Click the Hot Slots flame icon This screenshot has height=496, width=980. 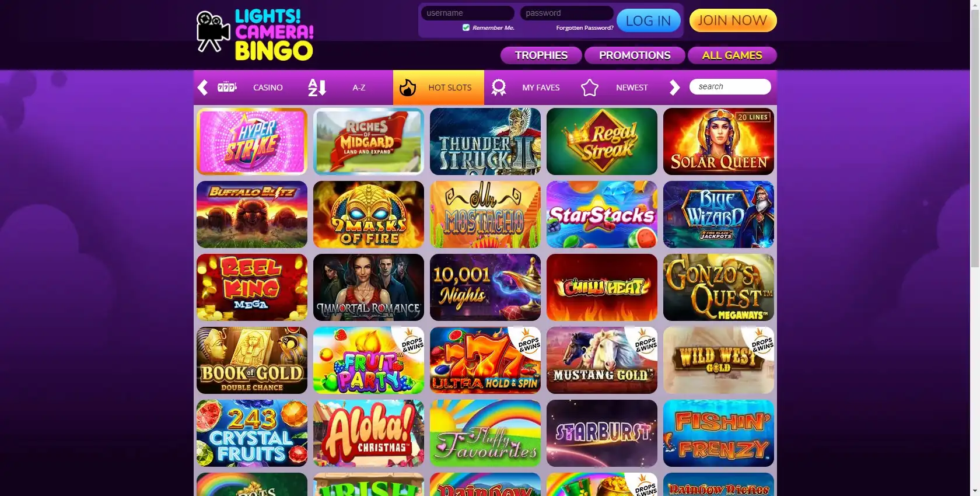pos(408,88)
